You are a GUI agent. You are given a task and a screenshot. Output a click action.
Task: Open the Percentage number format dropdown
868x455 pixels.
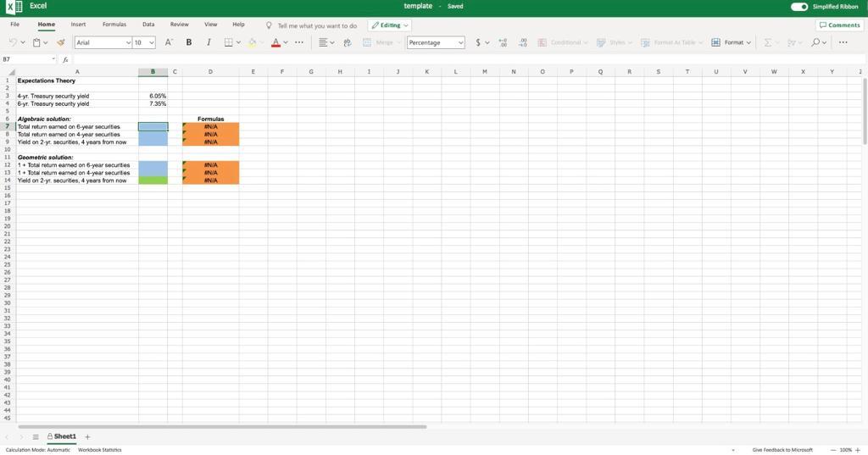(x=460, y=42)
